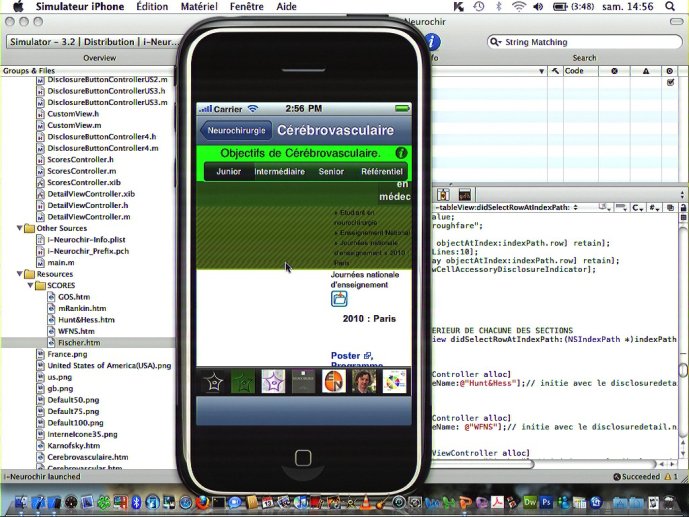Image resolution: width=689 pixels, height=517 pixels.
Task: Select i-Neurochir-Info.plist file
Action: (x=87, y=239)
